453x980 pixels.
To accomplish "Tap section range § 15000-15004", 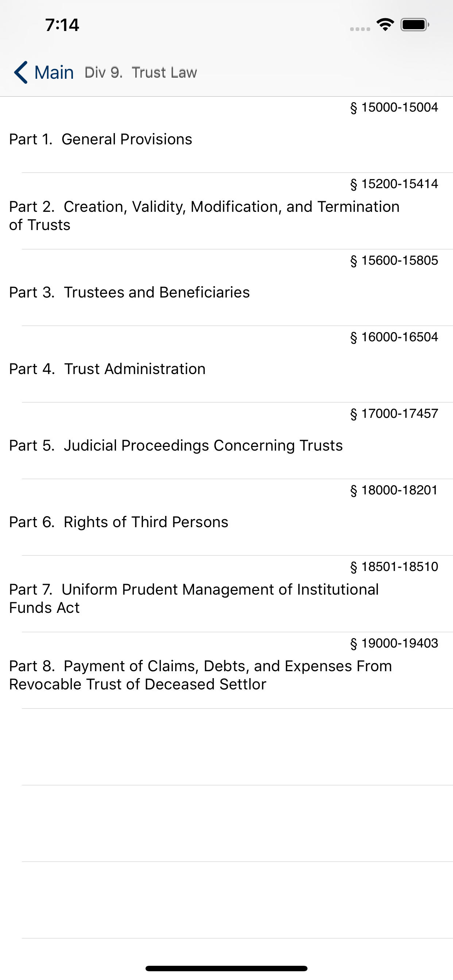I will [x=394, y=107].
